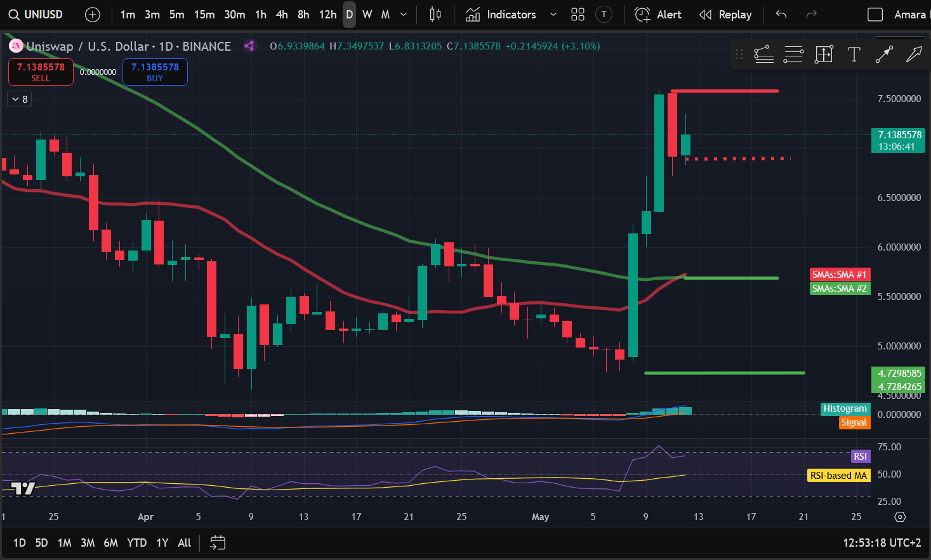This screenshot has width=931, height=560.
Task: Click the Uniswap symbol logo
Action: click(15, 46)
